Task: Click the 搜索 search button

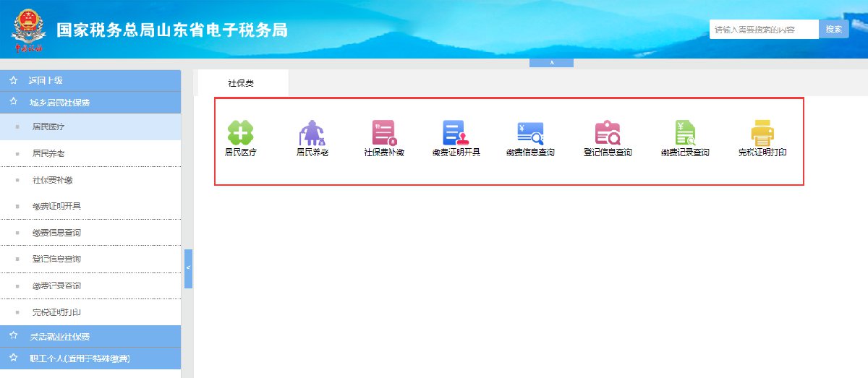Action: pyautogui.click(x=834, y=30)
